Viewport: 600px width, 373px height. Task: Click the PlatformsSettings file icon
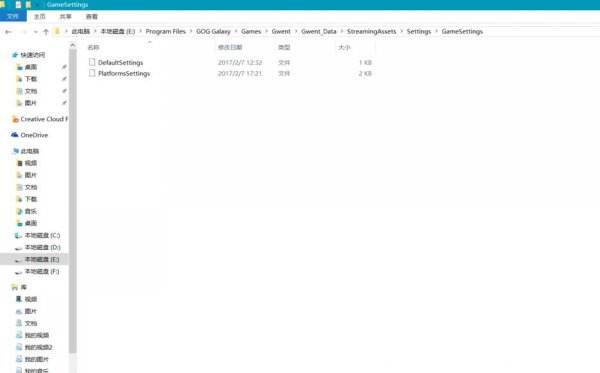92,73
